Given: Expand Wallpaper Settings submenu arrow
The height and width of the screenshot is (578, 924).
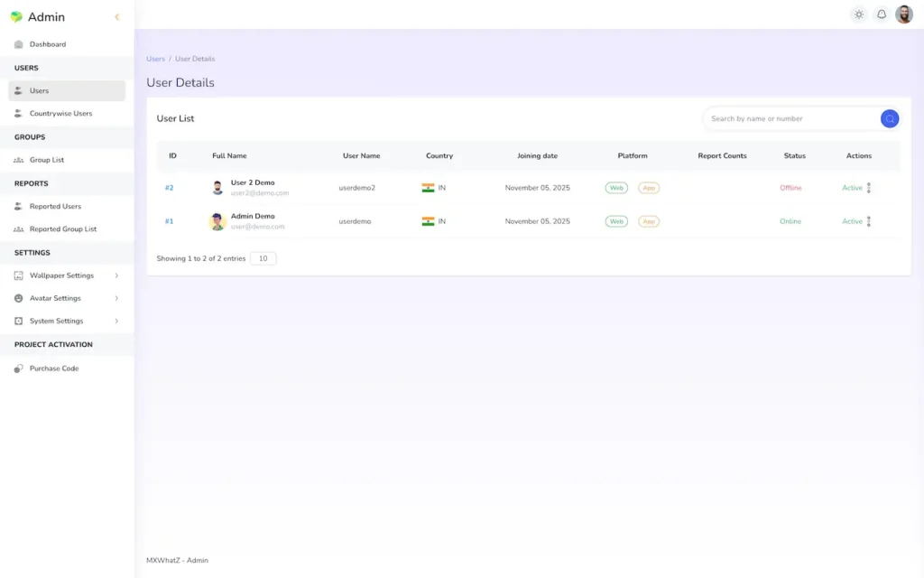Looking at the screenshot, I should 116,275.
